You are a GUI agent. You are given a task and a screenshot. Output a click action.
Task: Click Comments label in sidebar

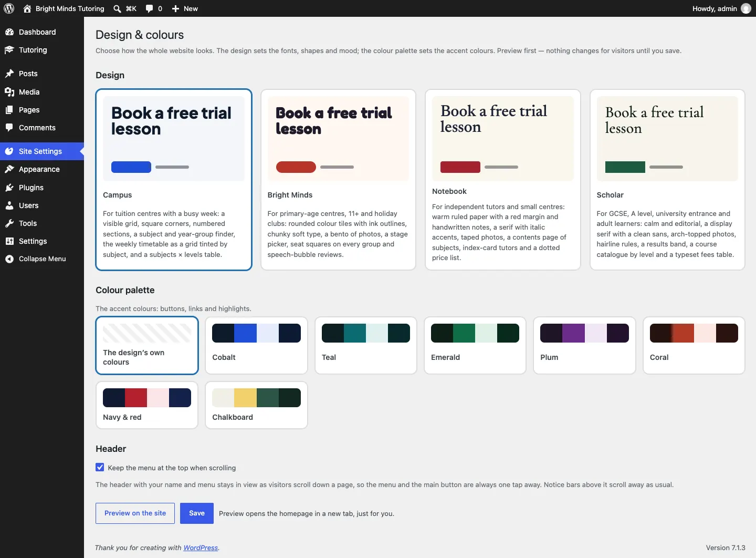[37, 128]
